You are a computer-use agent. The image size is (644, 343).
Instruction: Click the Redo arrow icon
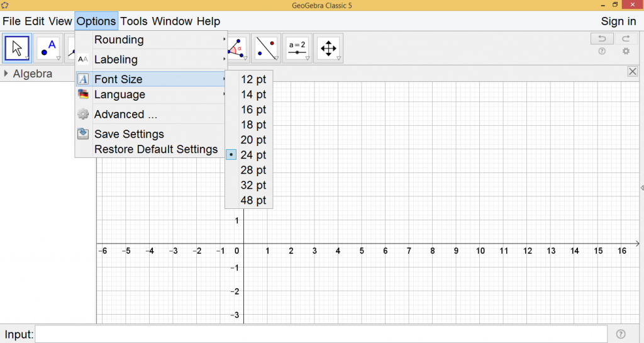point(626,39)
